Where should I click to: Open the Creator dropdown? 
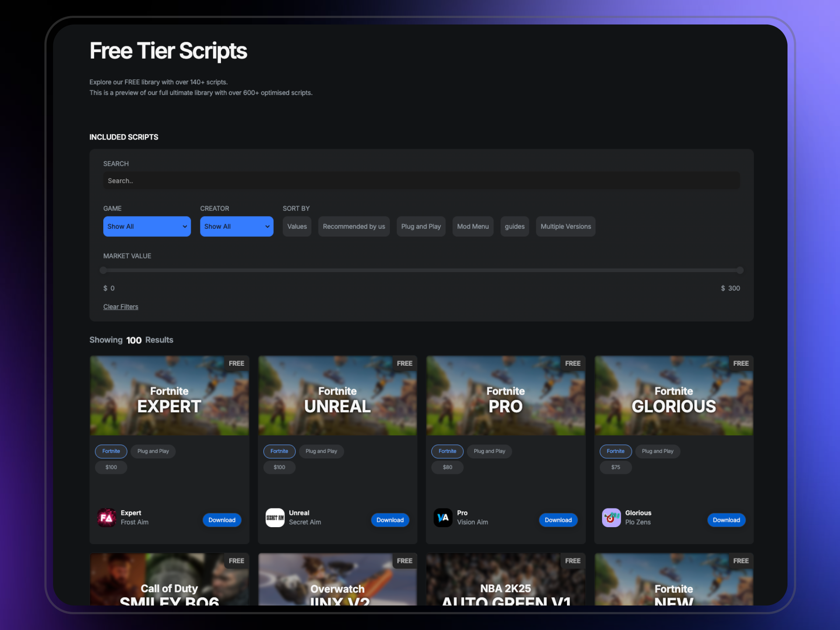(x=237, y=226)
